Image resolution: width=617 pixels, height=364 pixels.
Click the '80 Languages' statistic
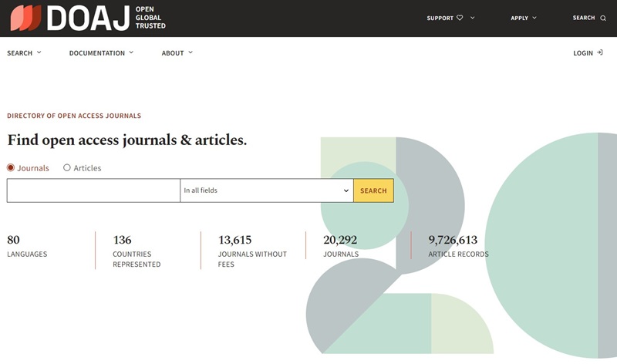27,246
